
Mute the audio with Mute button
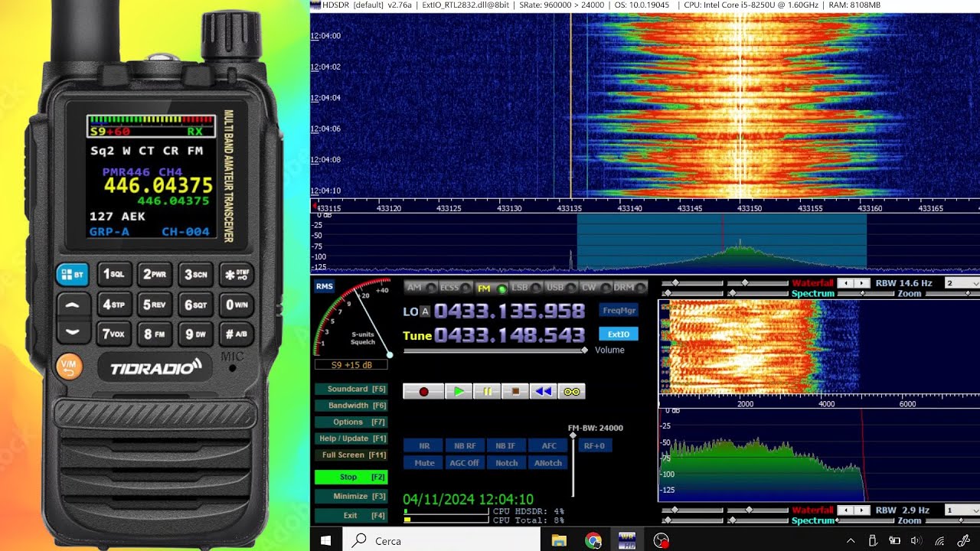(x=424, y=462)
